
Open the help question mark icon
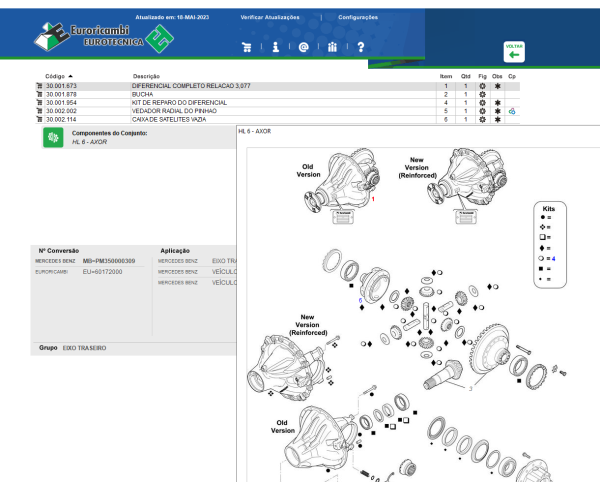pos(360,47)
